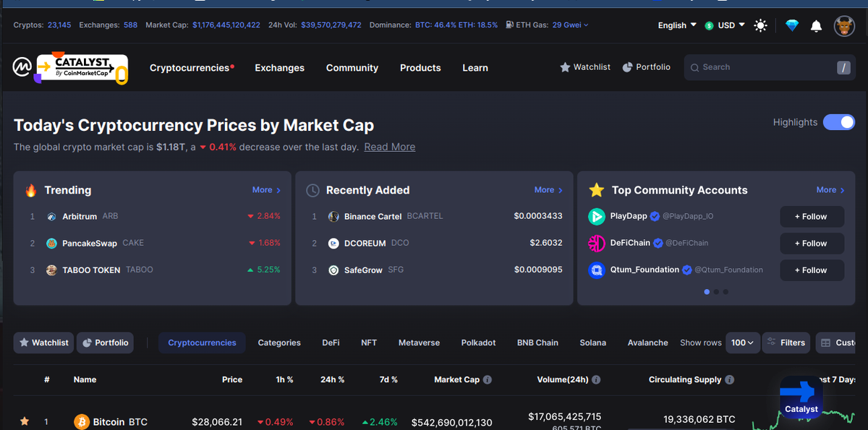The width and height of the screenshot is (868, 430).
Task: Open notifications bell icon
Action: (816, 26)
